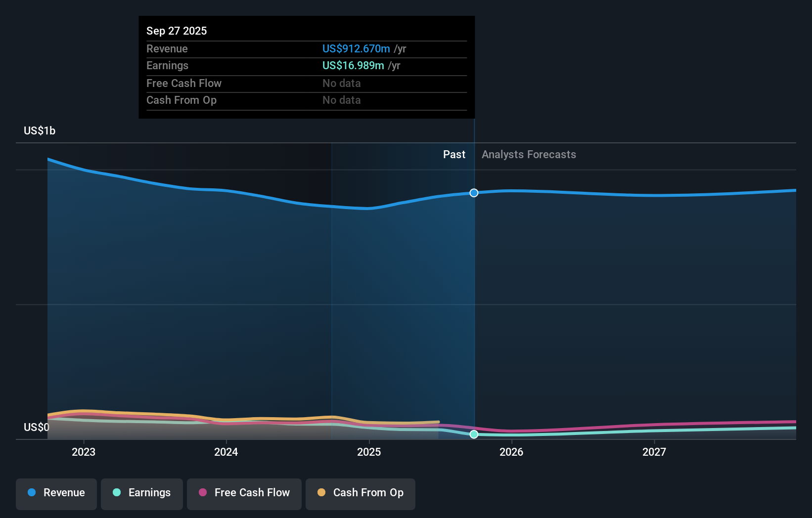Open the Sep 27 2025 tooltip header
Image resolution: width=812 pixels, height=518 pixels.
177,31
